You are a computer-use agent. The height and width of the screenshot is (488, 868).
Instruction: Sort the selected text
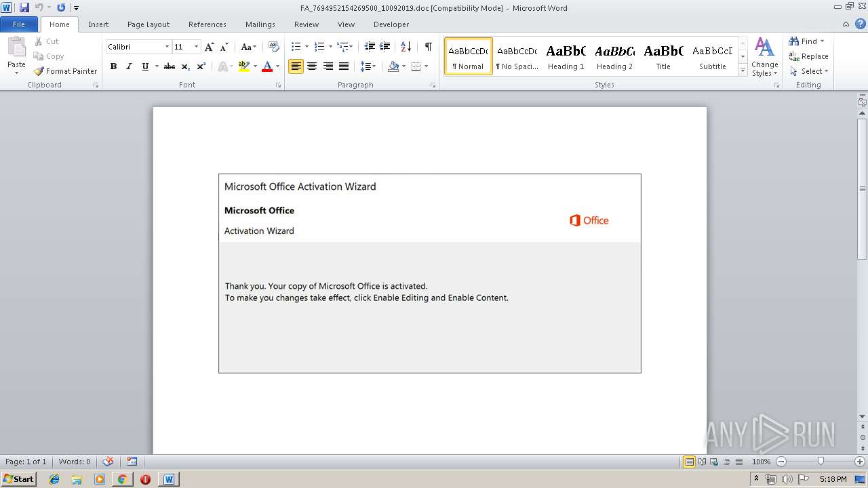point(406,47)
